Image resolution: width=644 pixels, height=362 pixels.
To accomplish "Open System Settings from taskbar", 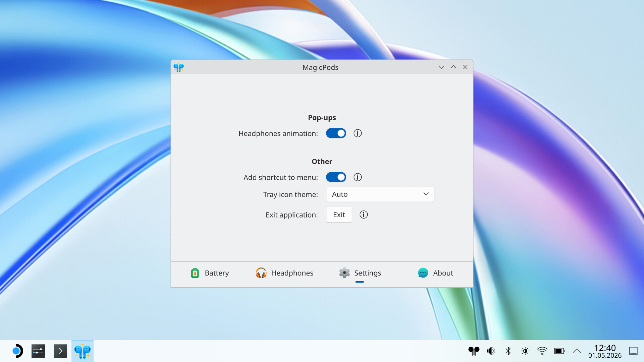I will point(38,351).
